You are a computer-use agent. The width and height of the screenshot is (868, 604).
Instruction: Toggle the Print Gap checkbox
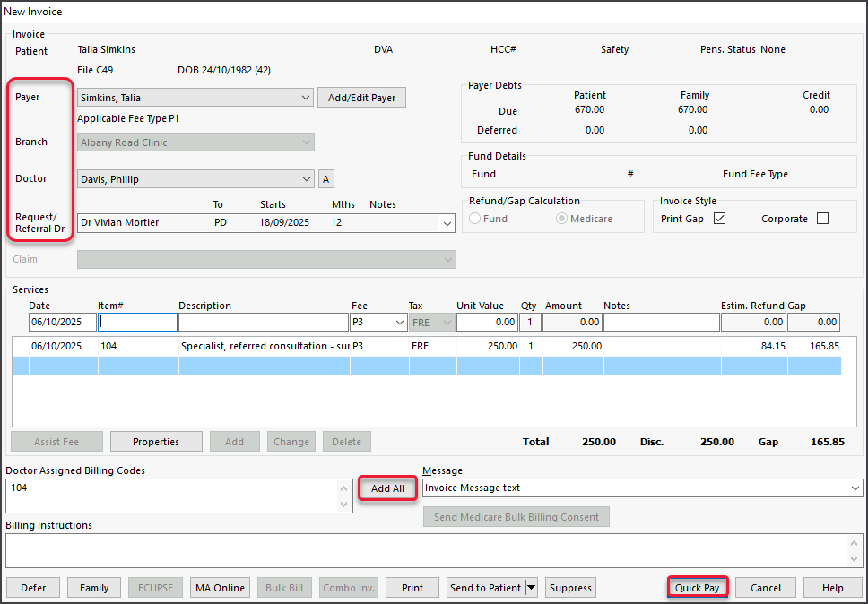(719, 219)
